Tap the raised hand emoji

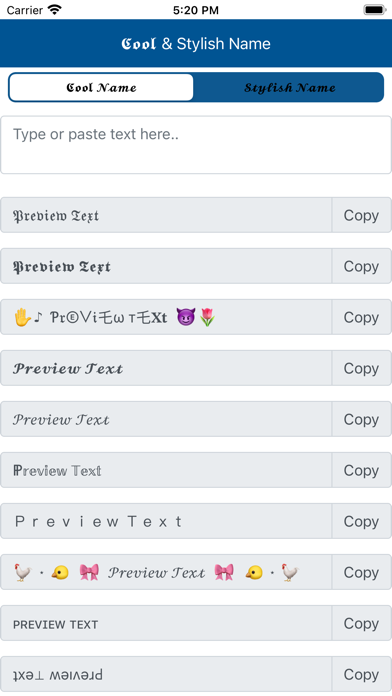tap(22, 317)
